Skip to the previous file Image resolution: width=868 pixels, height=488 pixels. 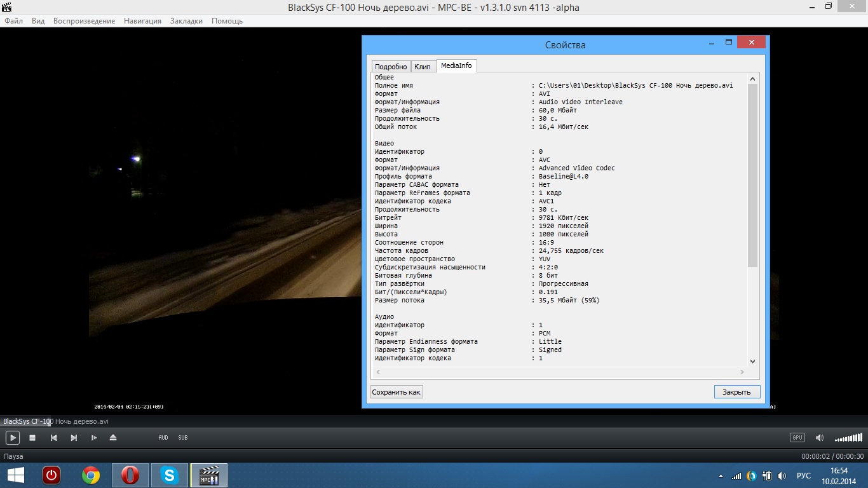pyautogui.click(x=54, y=438)
